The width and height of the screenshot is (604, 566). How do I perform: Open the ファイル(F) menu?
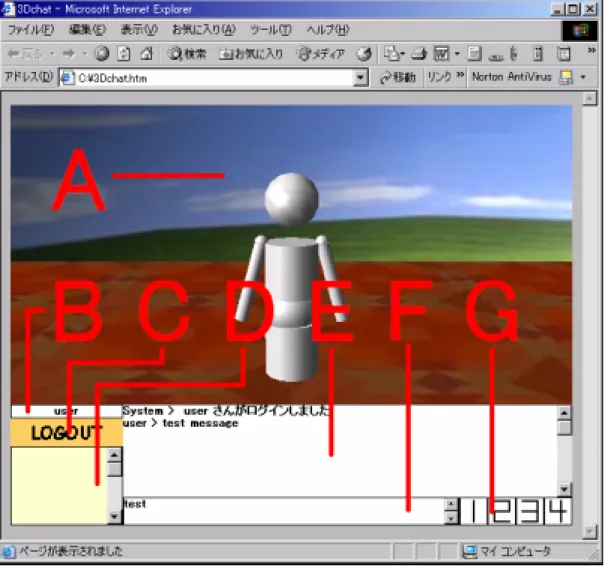[x=31, y=30]
